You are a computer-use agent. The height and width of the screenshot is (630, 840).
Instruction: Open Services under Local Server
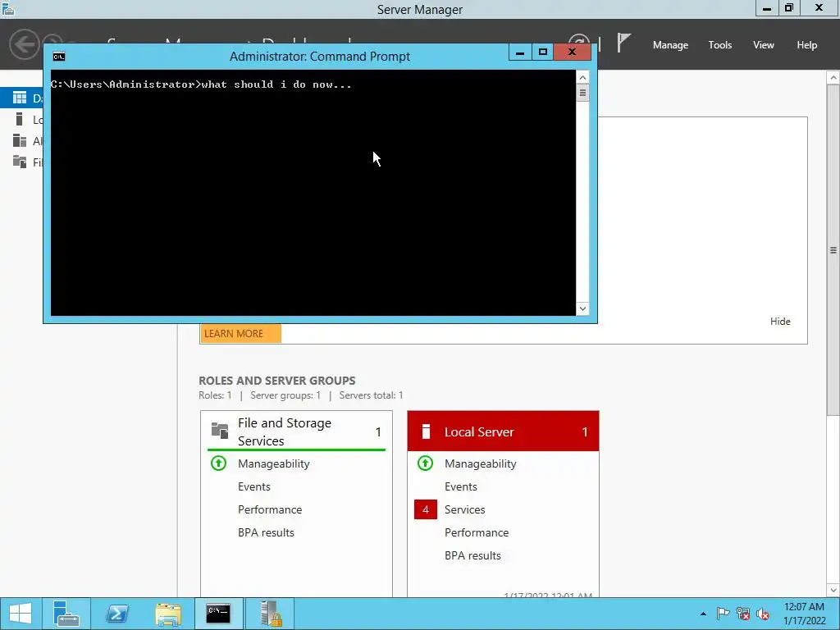point(464,509)
